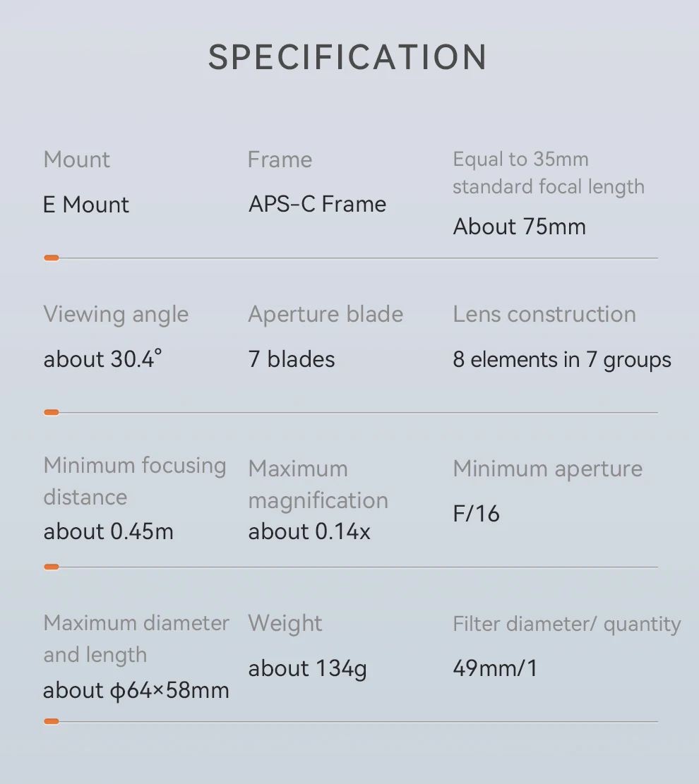Screen dimensions: 699x784
Task: Select the Viewing angle label
Action: click(x=116, y=315)
